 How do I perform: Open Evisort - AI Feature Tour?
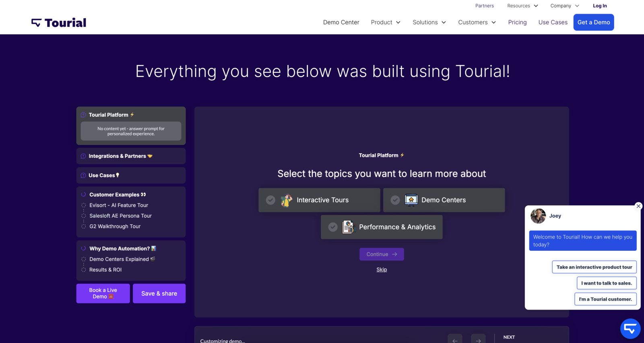click(119, 205)
